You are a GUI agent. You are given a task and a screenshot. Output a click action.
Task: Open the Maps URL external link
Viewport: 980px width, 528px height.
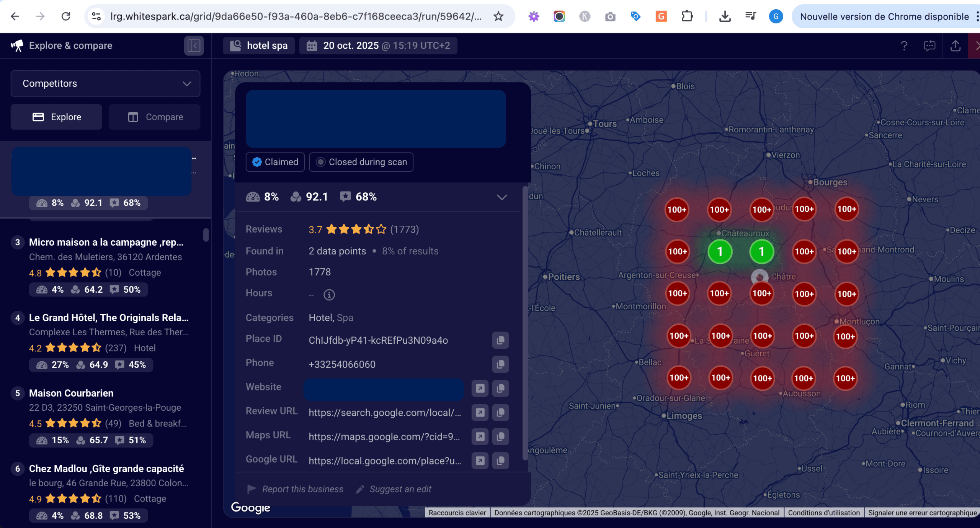click(480, 437)
